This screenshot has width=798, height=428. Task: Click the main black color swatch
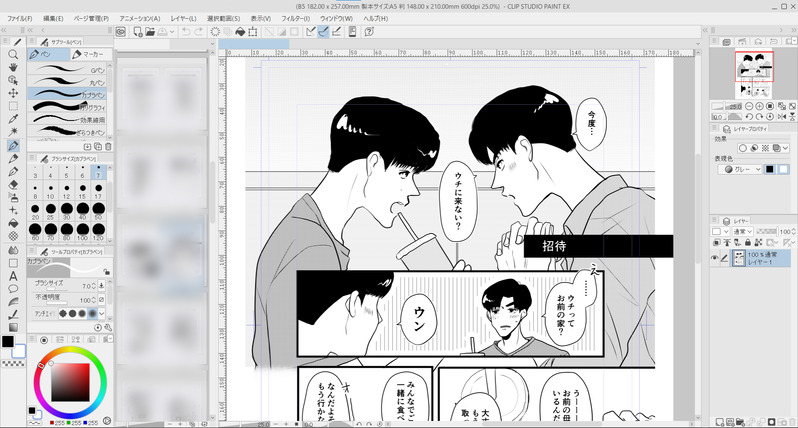click(8, 341)
